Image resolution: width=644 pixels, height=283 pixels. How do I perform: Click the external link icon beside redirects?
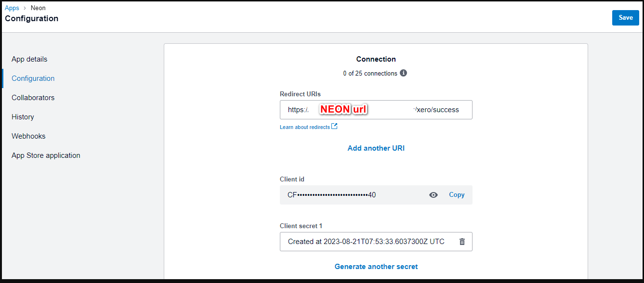[x=335, y=127]
